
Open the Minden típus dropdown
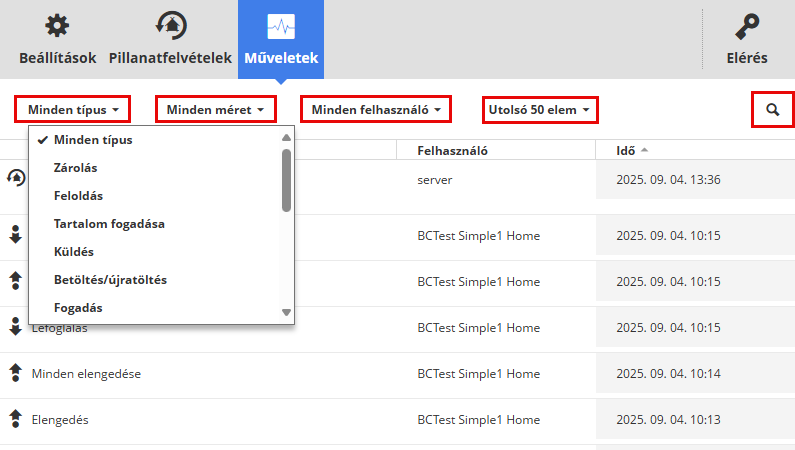coord(74,109)
